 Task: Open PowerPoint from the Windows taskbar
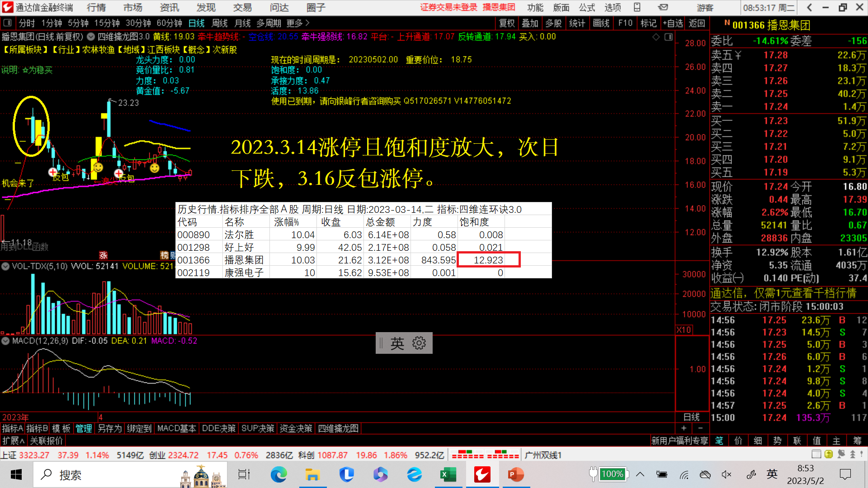point(515,474)
